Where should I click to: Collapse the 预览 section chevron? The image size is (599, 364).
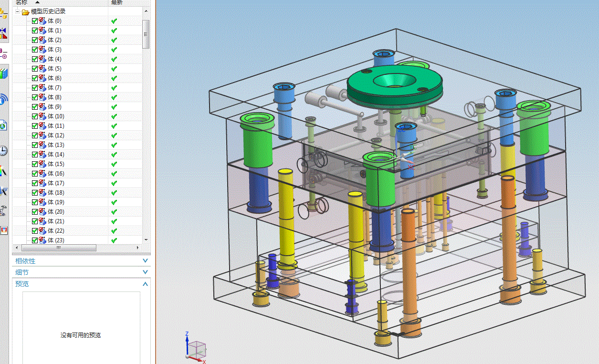[146, 283]
